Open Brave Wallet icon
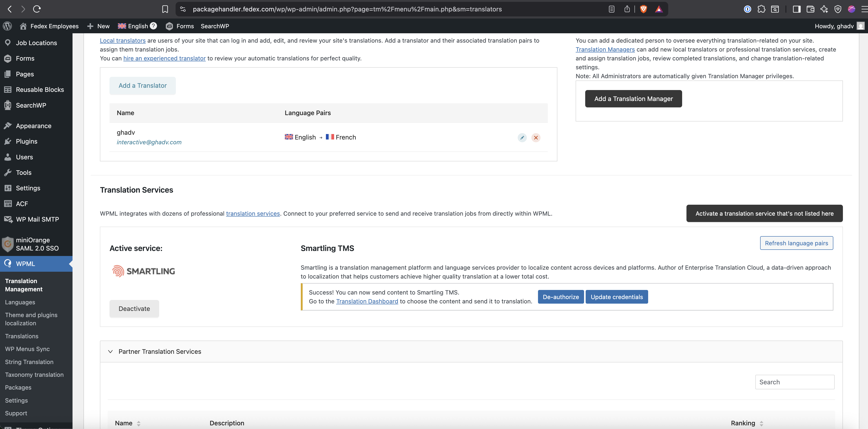This screenshot has width=868, height=429. click(810, 9)
